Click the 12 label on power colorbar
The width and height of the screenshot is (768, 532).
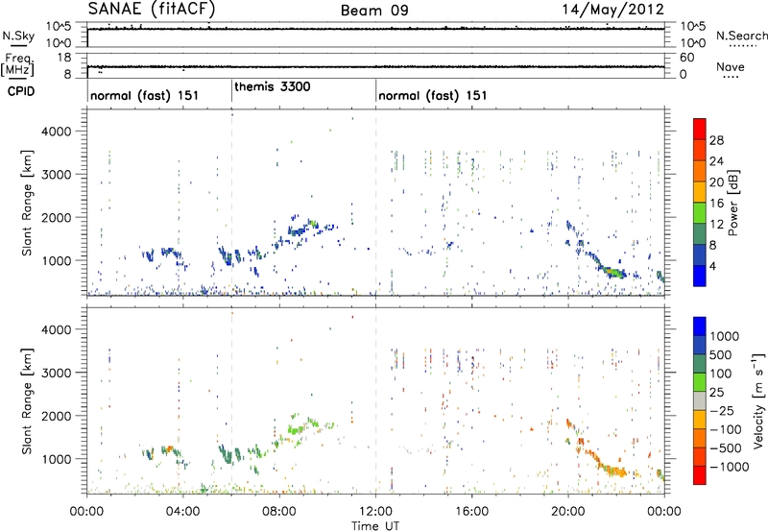[x=716, y=225]
